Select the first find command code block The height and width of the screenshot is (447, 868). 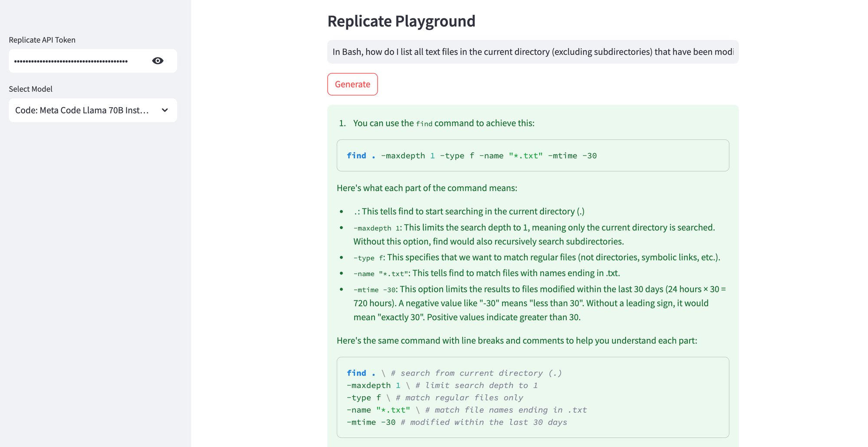pyautogui.click(x=533, y=155)
